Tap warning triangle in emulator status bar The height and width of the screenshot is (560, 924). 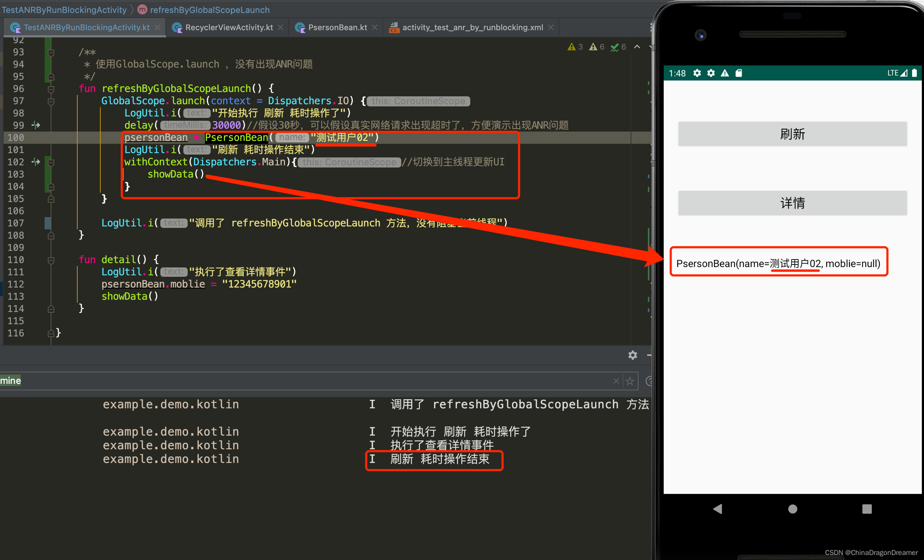(x=724, y=73)
